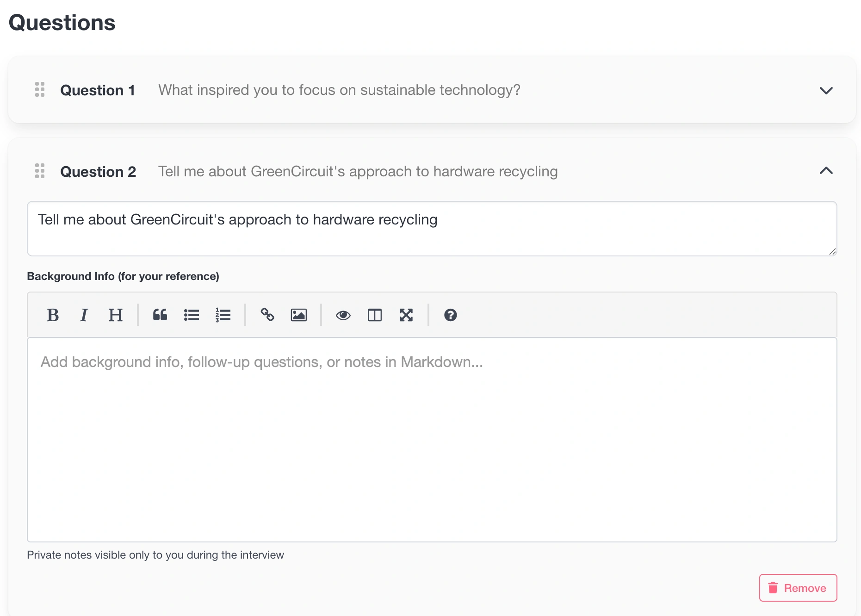Insert a heading with the H button
Viewport: 861px width, 616px height.
115,315
